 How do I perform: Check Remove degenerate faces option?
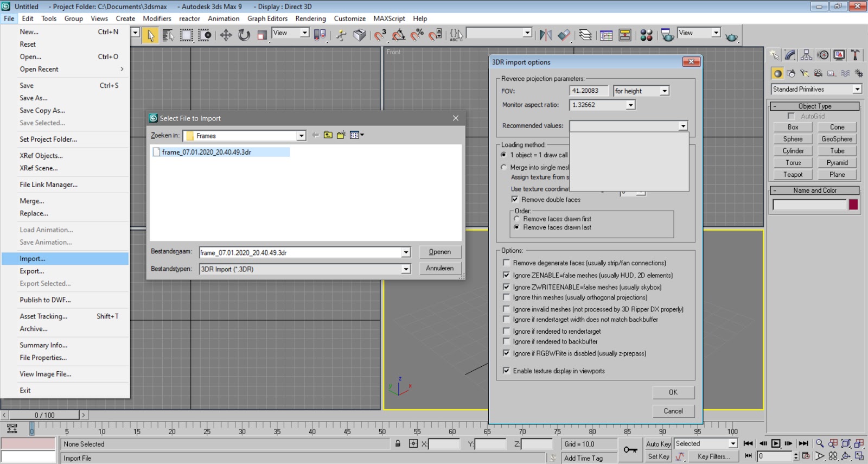pos(506,263)
